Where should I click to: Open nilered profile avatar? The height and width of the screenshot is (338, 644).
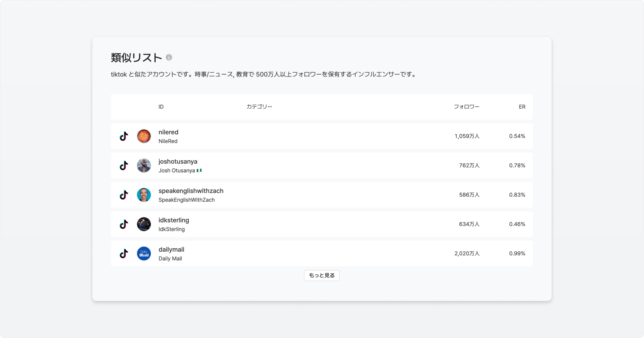click(144, 136)
